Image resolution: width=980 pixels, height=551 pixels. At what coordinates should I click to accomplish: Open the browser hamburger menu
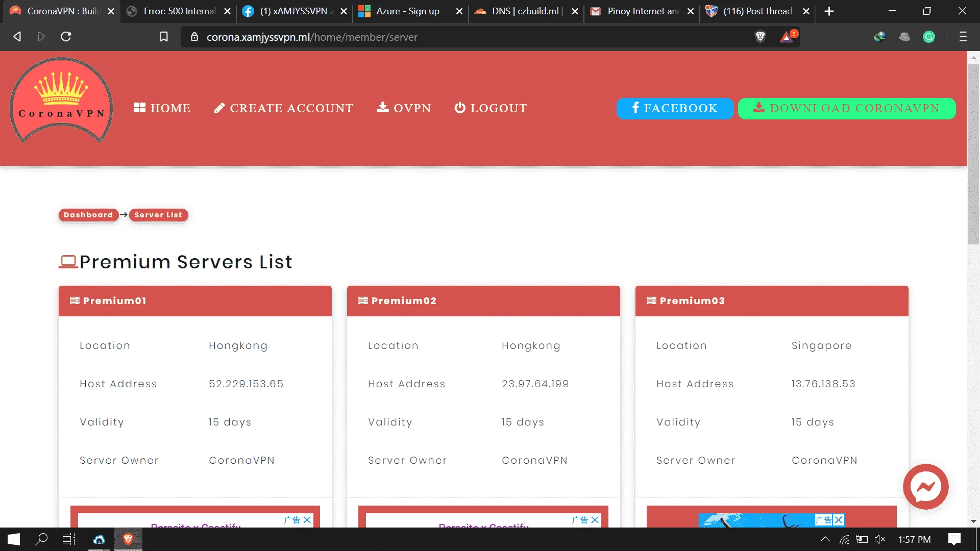(963, 37)
